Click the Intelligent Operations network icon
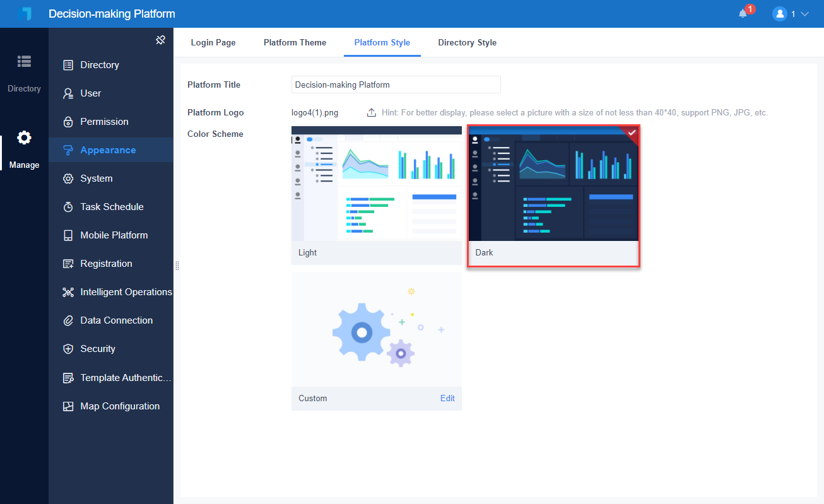Screen dimensions: 824x504 tap(68, 292)
